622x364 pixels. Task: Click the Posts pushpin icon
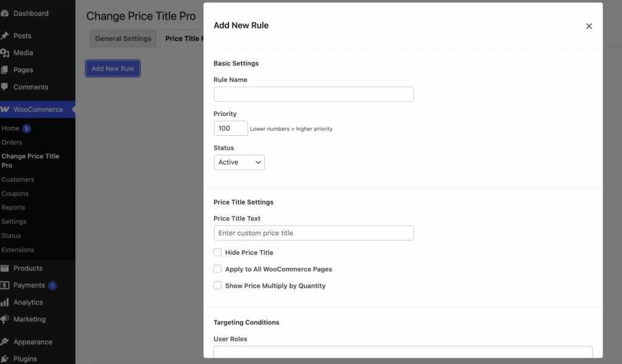click(x=5, y=36)
